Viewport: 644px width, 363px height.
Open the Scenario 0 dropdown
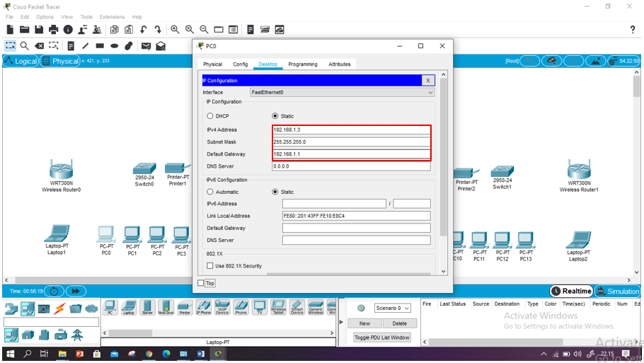[392, 308]
